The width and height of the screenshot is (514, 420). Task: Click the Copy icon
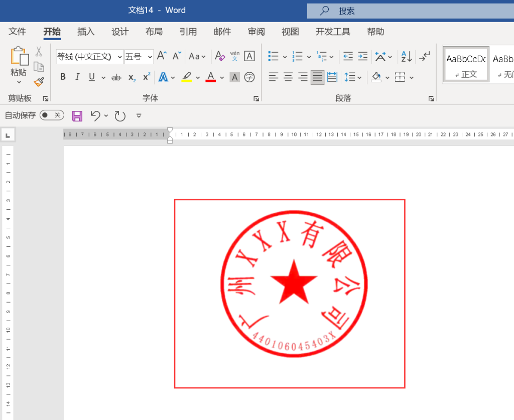(x=39, y=67)
